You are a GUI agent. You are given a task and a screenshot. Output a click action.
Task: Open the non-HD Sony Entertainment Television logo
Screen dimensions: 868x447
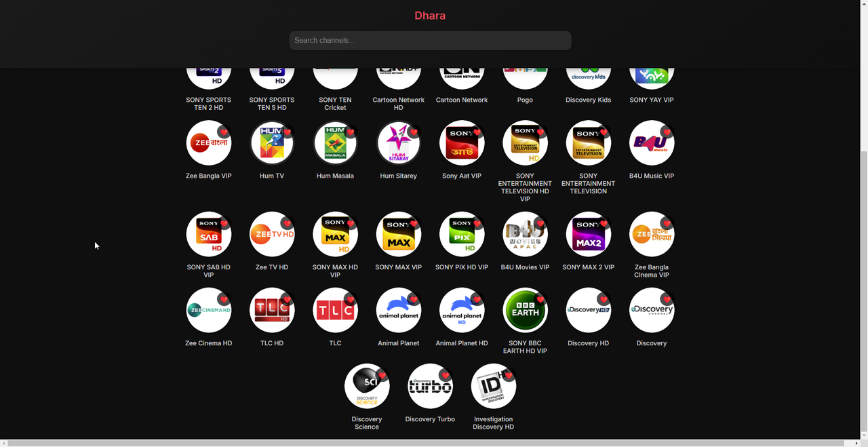click(x=589, y=143)
